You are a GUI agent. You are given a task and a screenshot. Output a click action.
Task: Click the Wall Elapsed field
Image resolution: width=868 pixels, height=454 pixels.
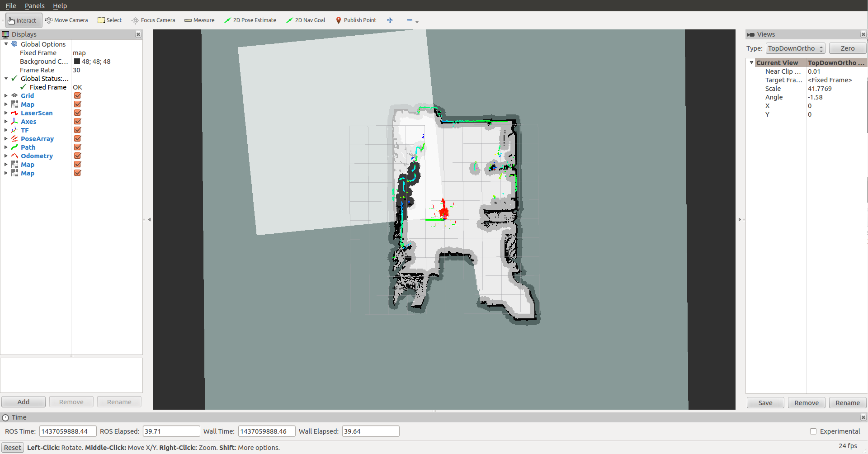point(371,431)
